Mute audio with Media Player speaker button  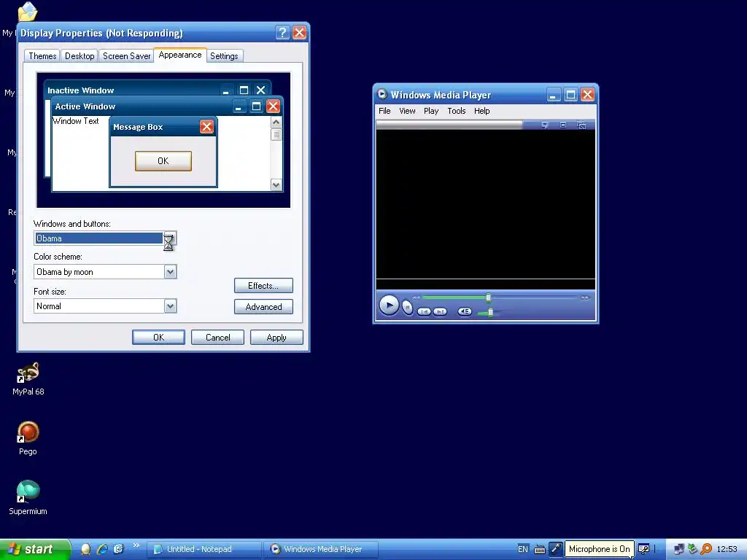coord(465,311)
